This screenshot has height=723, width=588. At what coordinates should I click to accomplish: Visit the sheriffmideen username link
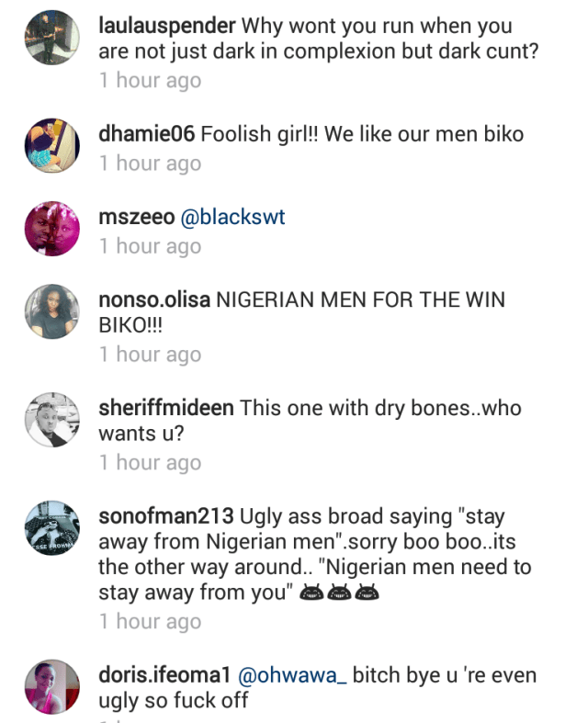[x=165, y=409]
